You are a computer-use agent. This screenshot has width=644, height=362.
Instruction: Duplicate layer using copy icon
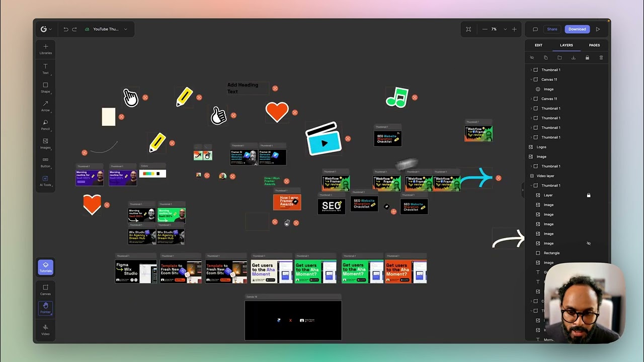pos(545,58)
